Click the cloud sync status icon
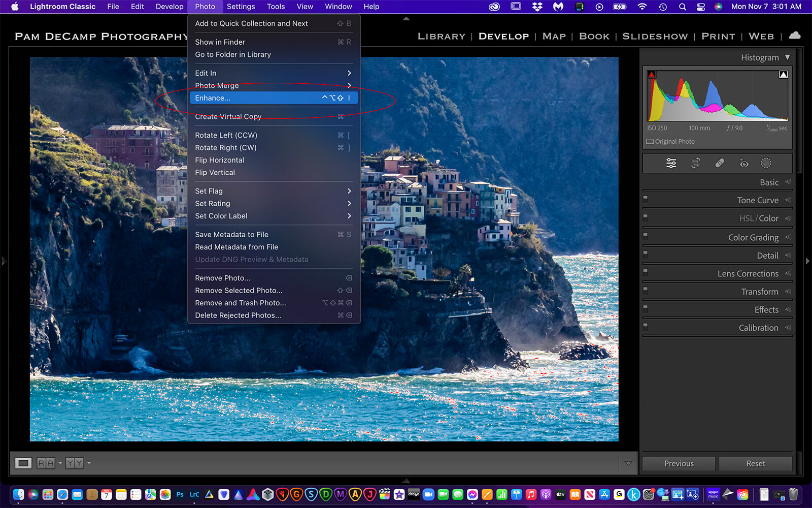Viewport: 812px width, 508px height. (x=795, y=36)
